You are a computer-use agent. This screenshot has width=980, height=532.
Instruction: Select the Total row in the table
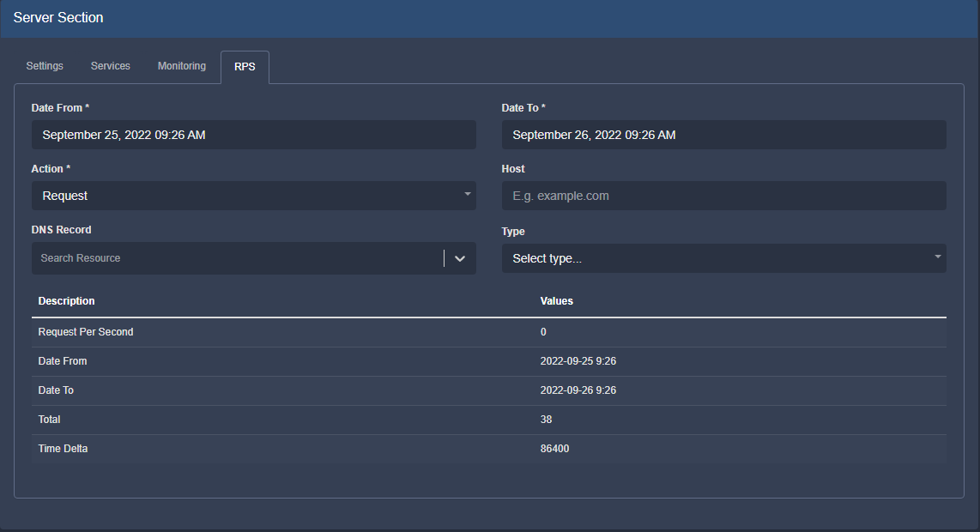pos(50,420)
